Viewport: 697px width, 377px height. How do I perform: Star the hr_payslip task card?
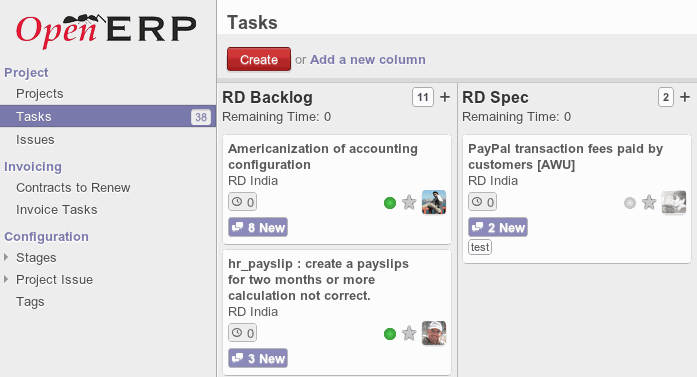[409, 333]
